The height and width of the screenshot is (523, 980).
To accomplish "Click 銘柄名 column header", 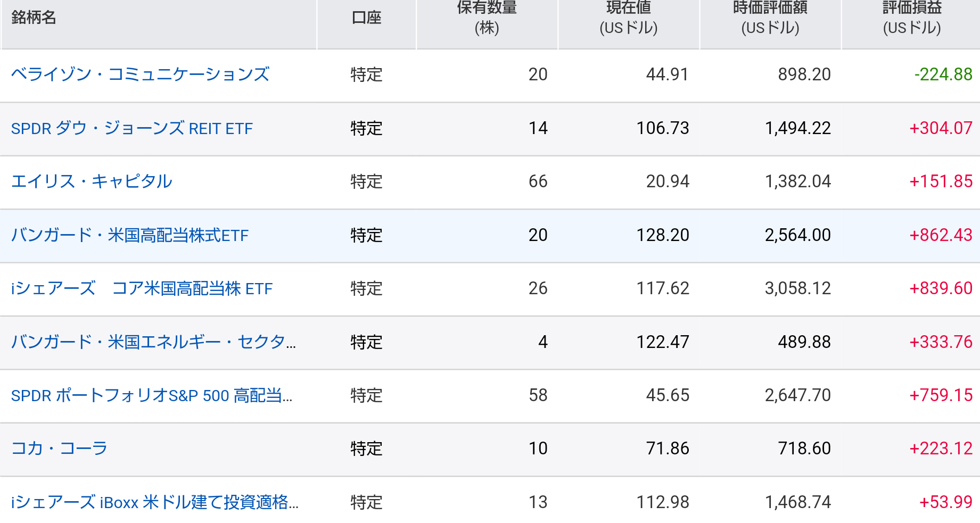I will [34, 18].
